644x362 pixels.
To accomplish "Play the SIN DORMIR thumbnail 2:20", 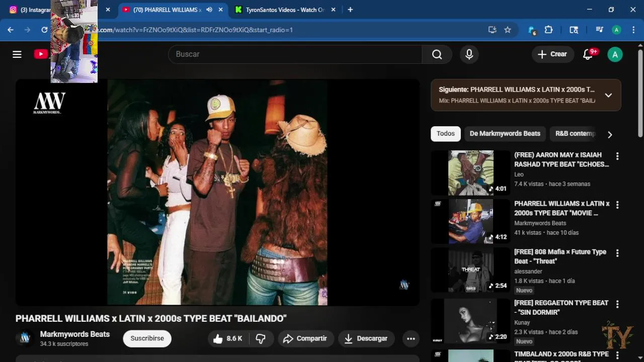I will pyautogui.click(x=471, y=321).
